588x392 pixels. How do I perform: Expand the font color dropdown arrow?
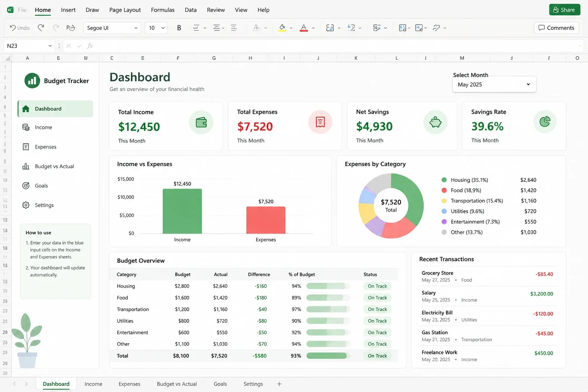point(313,28)
